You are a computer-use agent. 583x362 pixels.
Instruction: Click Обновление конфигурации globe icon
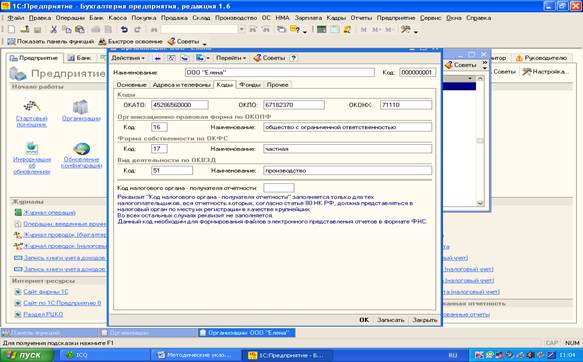click(81, 155)
